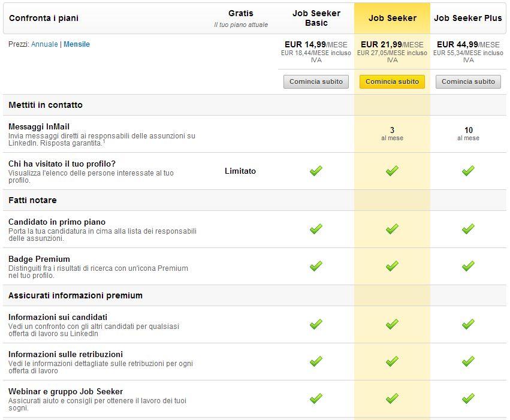Click the Il tuo piano attuale label
This screenshot has height=420, width=510.
point(241,25)
